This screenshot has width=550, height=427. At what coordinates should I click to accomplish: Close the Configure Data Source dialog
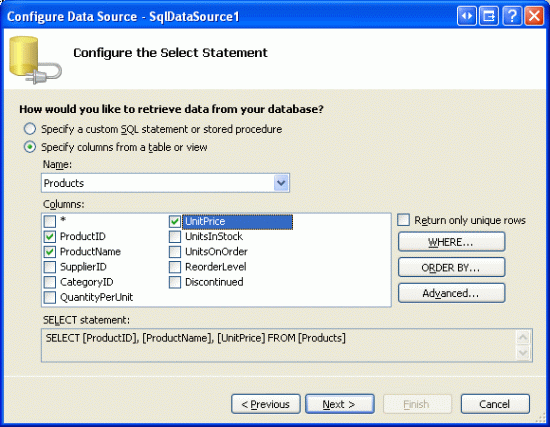(534, 16)
